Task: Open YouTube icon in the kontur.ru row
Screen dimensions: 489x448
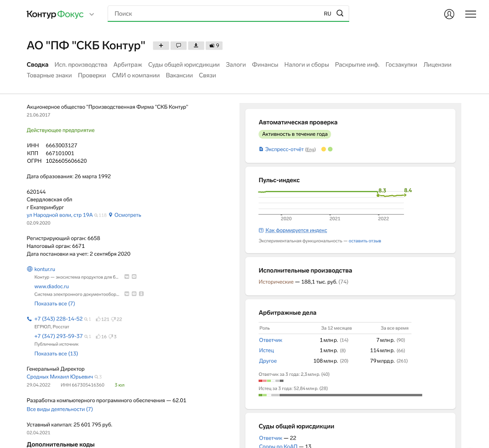Action: point(134,277)
